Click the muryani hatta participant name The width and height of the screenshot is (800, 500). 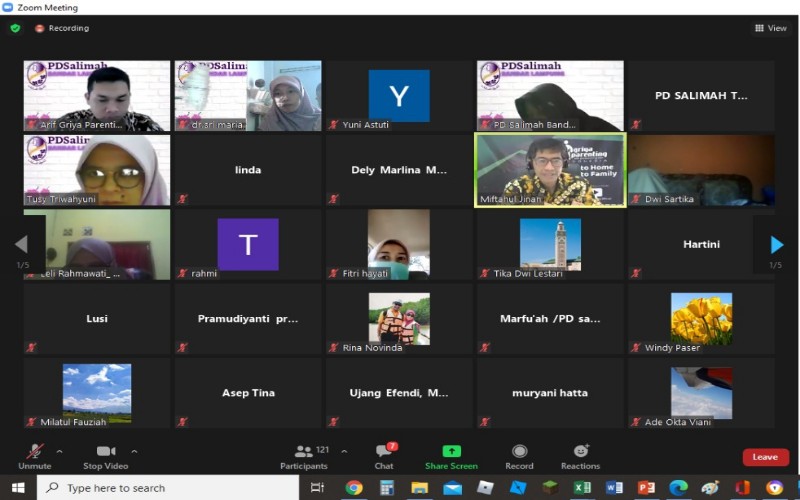(x=550, y=393)
